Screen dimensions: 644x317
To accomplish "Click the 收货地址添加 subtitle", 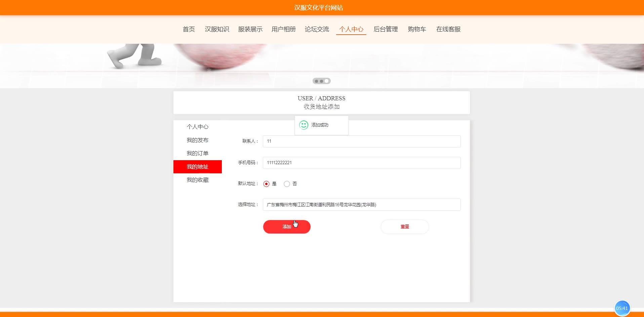I will (322, 107).
